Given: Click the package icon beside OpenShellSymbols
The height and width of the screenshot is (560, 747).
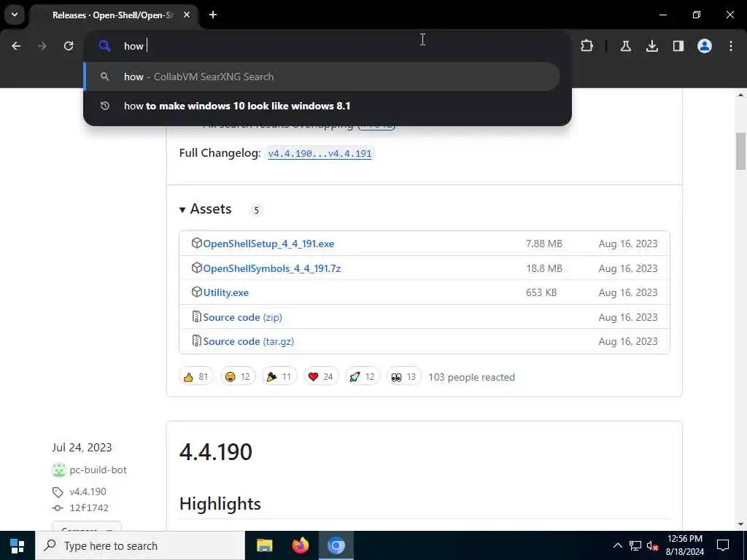Looking at the screenshot, I should (x=196, y=268).
